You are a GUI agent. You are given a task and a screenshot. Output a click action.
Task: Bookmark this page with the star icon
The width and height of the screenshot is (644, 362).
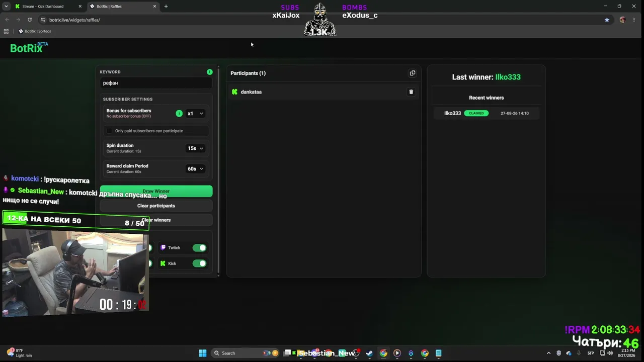pos(607,20)
